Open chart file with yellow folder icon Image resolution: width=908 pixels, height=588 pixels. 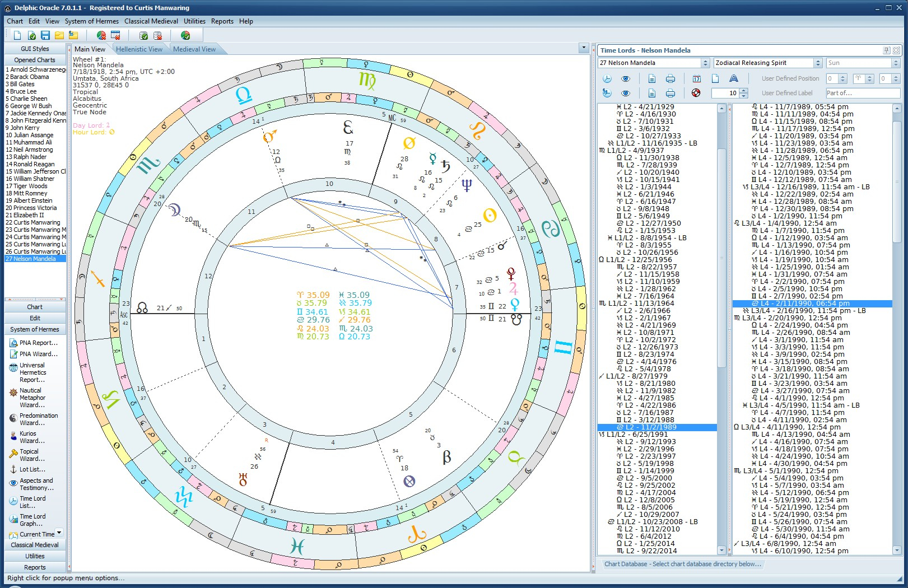(59, 35)
